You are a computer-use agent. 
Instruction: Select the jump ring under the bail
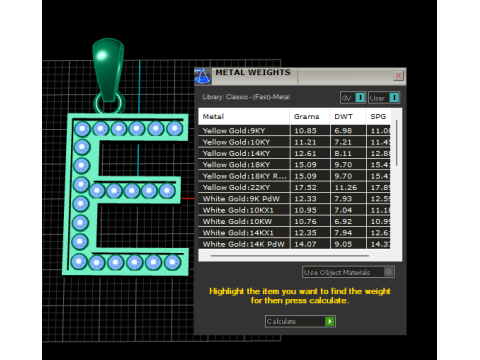(109, 104)
